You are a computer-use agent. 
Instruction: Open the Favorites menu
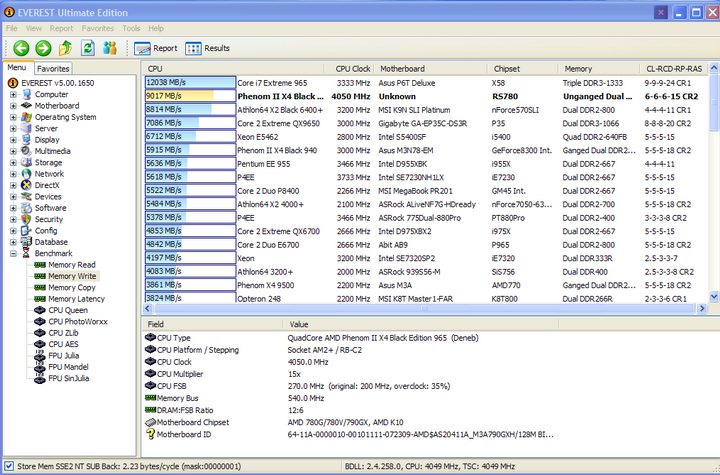(x=98, y=28)
